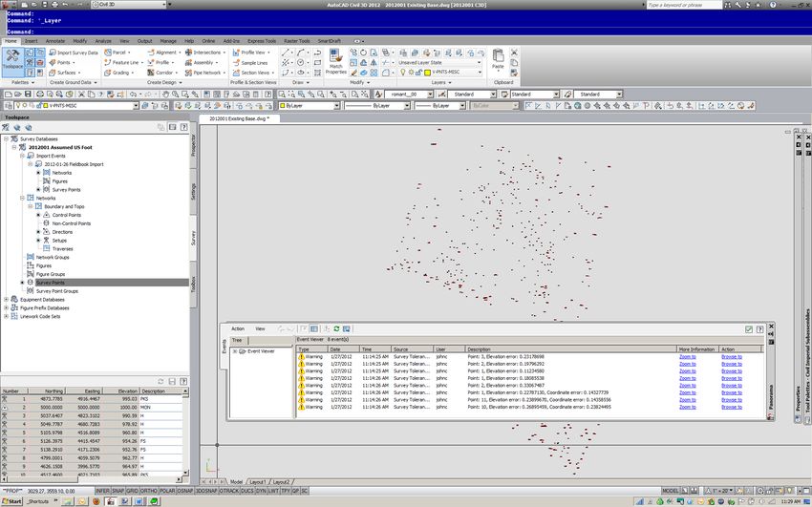Click the Firefox icon in the taskbar

[x=96, y=501]
